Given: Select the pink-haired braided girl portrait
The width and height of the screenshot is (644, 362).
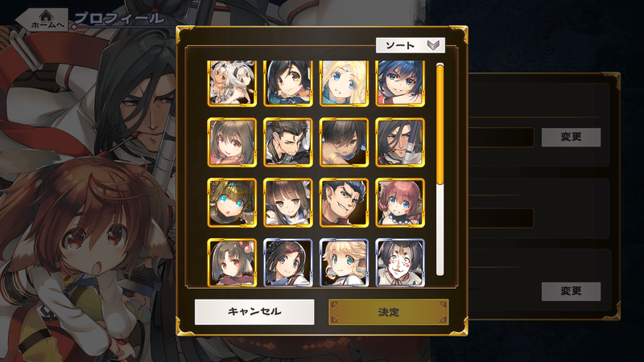Looking at the screenshot, I should coord(400,203).
